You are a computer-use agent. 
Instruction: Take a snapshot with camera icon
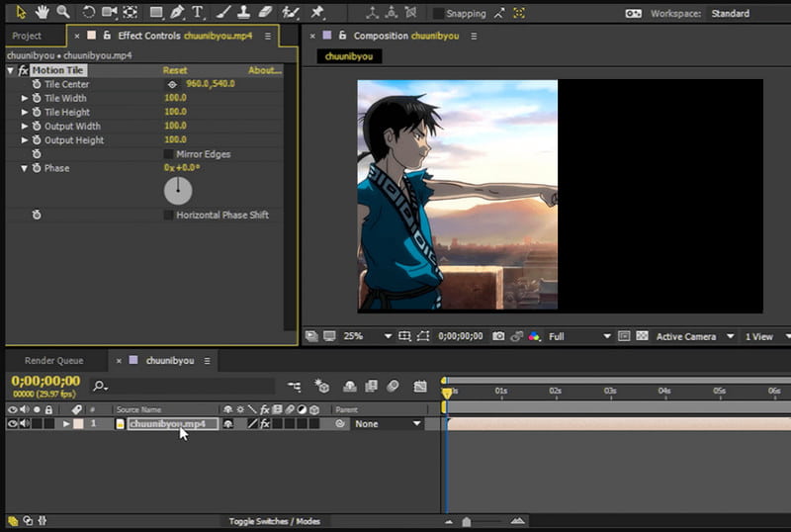pyautogui.click(x=498, y=336)
